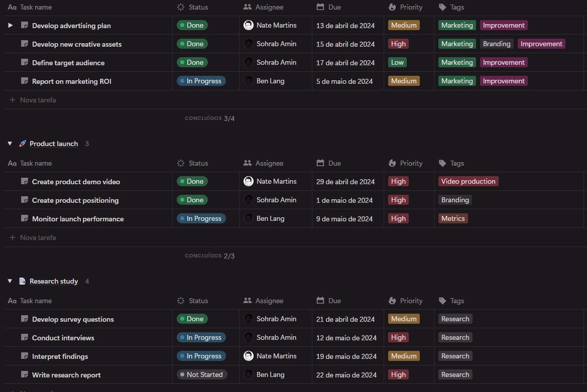Open the Not Started status of Write research report
The width and height of the screenshot is (587, 392).
pos(202,375)
